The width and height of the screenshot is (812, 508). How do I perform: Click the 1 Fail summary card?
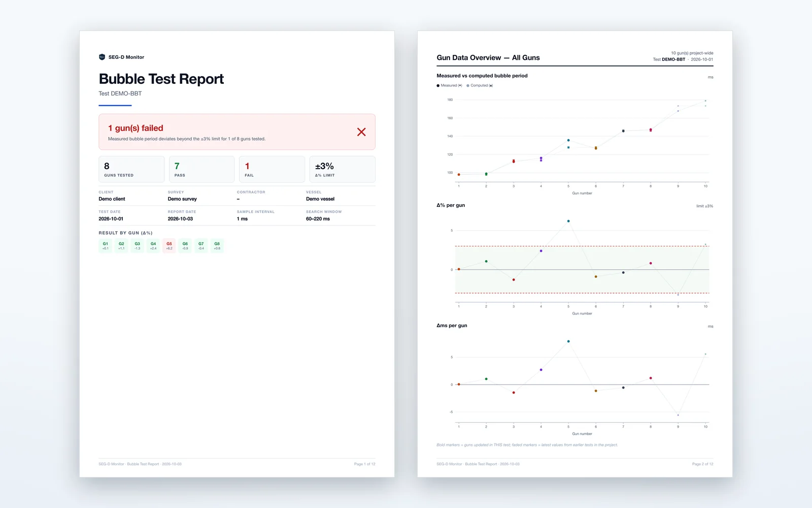(272, 169)
